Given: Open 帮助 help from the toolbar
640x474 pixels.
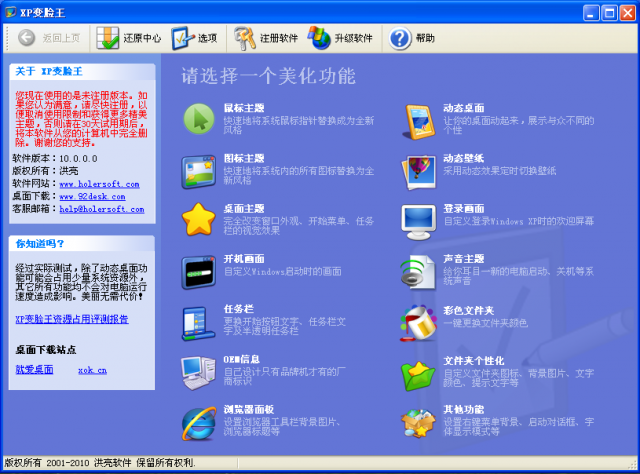Looking at the screenshot, I should click(412, 39).
